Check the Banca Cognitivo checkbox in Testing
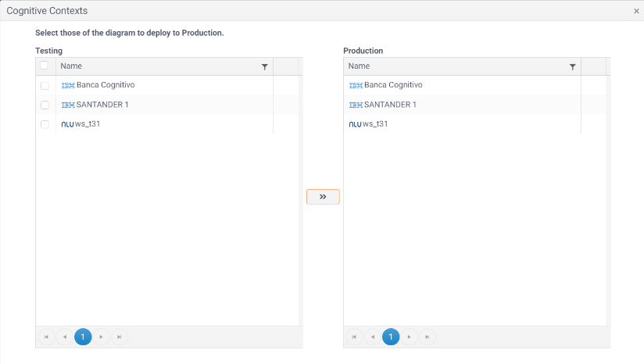This screenshot has width=644, height=364. tap(45, 85)
